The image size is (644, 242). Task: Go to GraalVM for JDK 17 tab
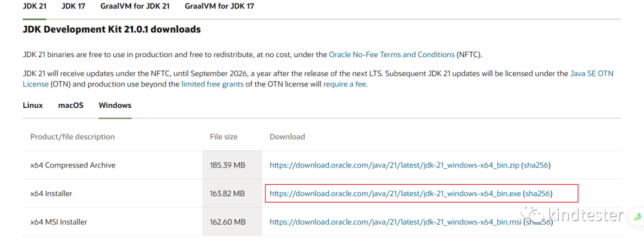(x=219, y=6)
